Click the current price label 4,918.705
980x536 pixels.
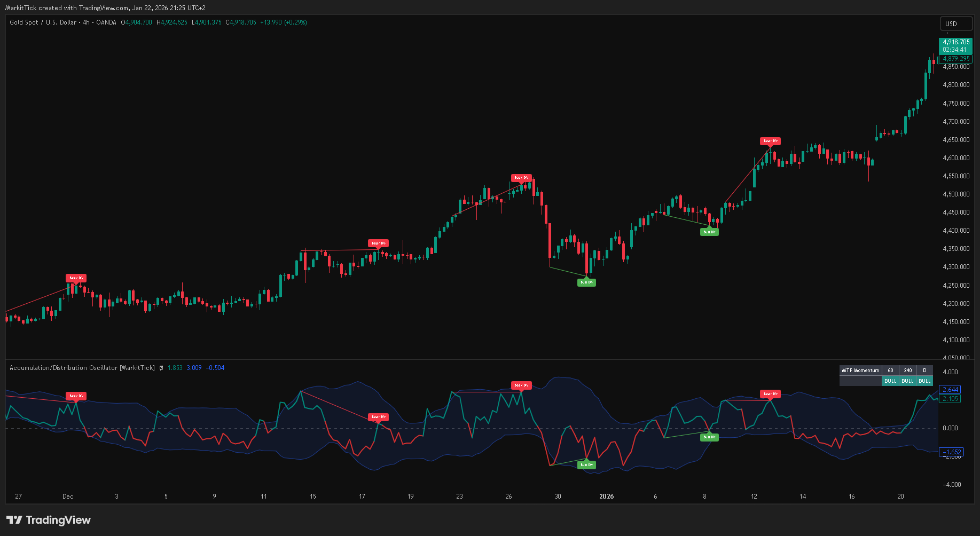[x=955, y=42]
